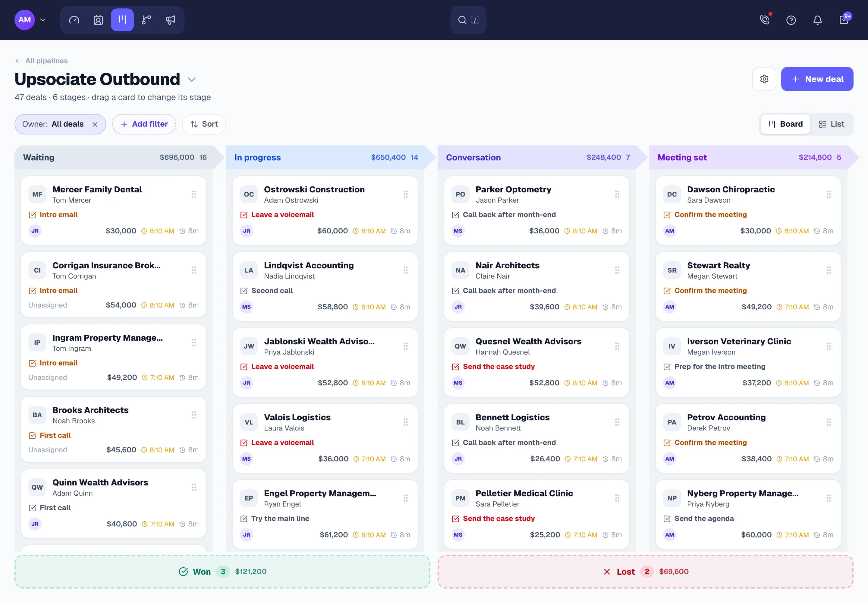This screenshot has height=603, width=868.
Task: Click the $696,000 Waiting total
Action: 177,157
